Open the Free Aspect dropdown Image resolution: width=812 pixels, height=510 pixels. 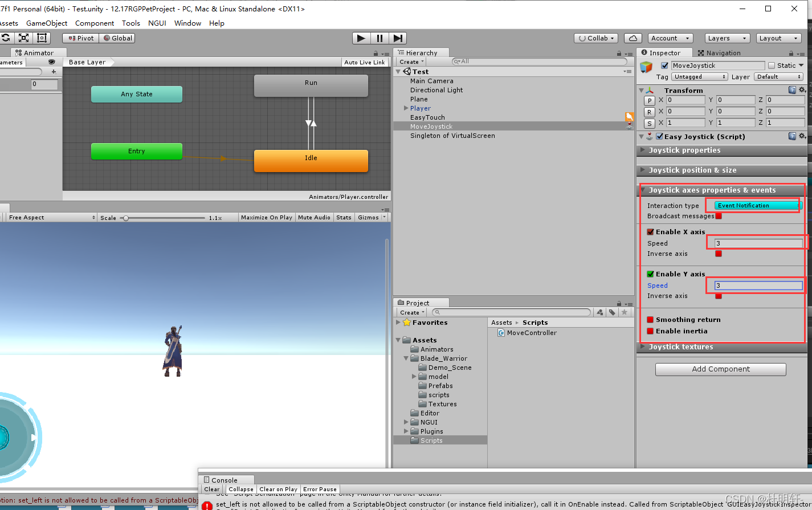[52, 217]
